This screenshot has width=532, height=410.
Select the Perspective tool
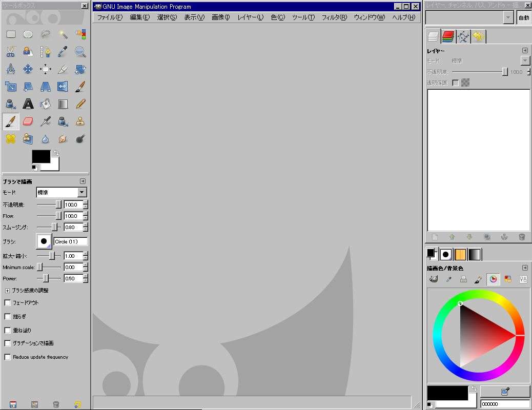coord(46,87)
